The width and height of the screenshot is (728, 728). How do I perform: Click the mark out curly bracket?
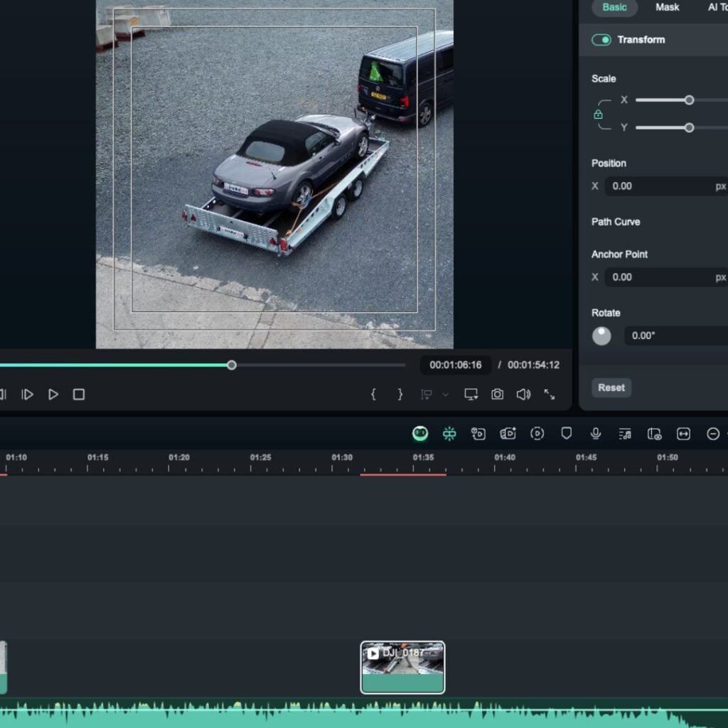pos(400,394)
